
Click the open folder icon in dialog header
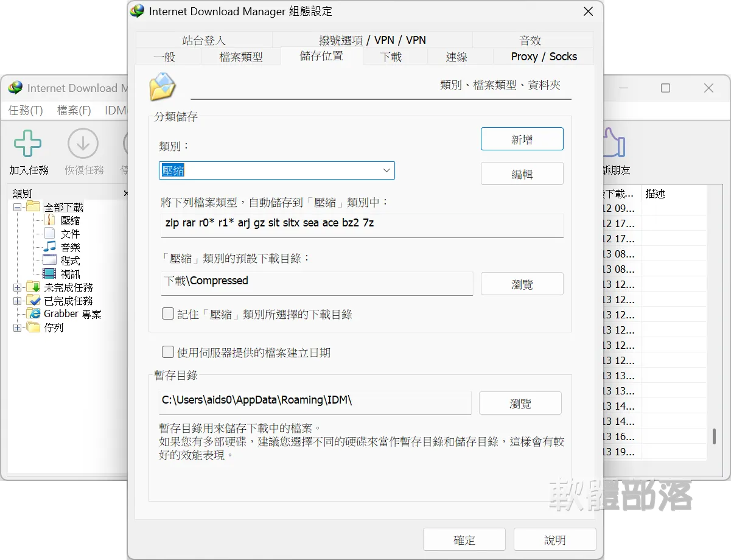coord(163,86)
